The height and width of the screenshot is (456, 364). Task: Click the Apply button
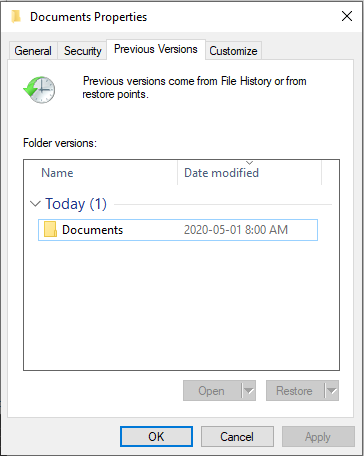[318, 436]
